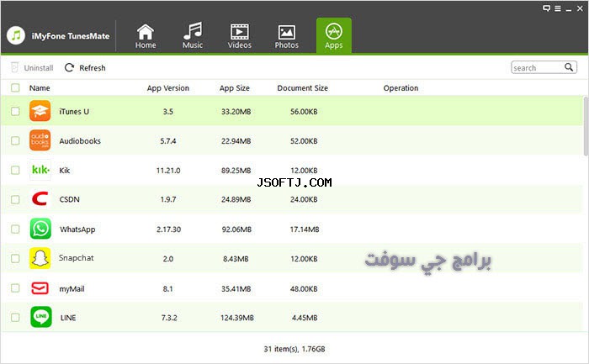
Task: Select the Audiobooks name text
Action: [80, 141]
